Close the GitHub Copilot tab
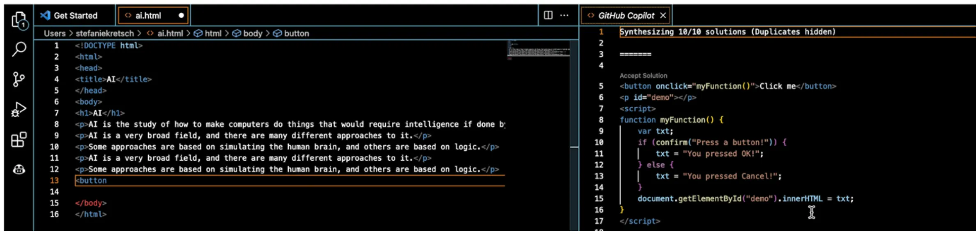 click(663, 16)
